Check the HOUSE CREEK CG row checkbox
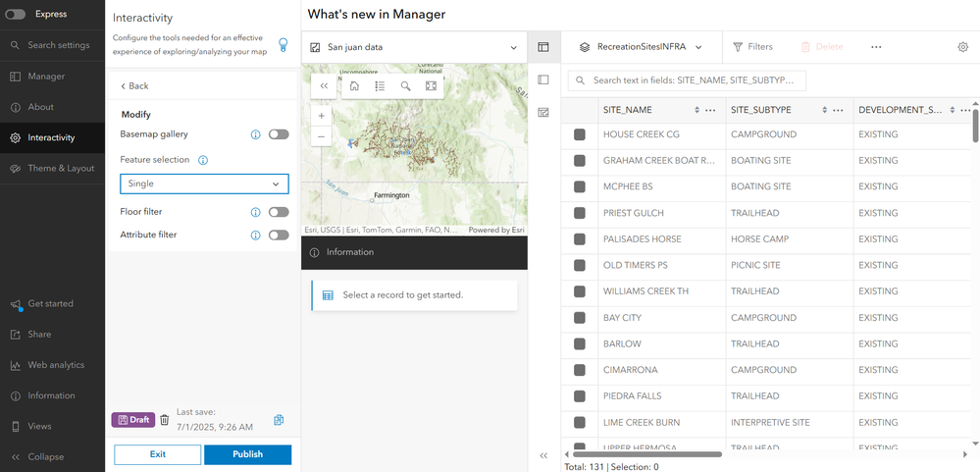Screen dimensions: 980x472 (580, 134)
